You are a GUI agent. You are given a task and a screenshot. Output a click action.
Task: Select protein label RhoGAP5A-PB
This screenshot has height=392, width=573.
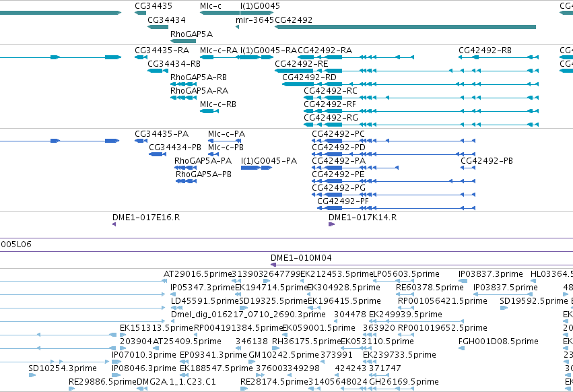click(x=203, y=174)
